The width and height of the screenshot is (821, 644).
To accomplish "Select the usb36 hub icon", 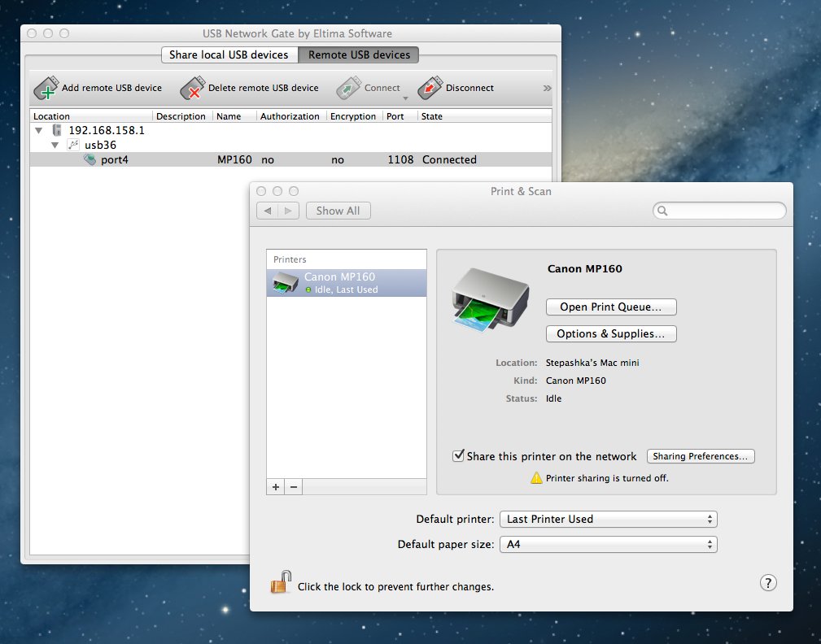I will click(73, 145).
